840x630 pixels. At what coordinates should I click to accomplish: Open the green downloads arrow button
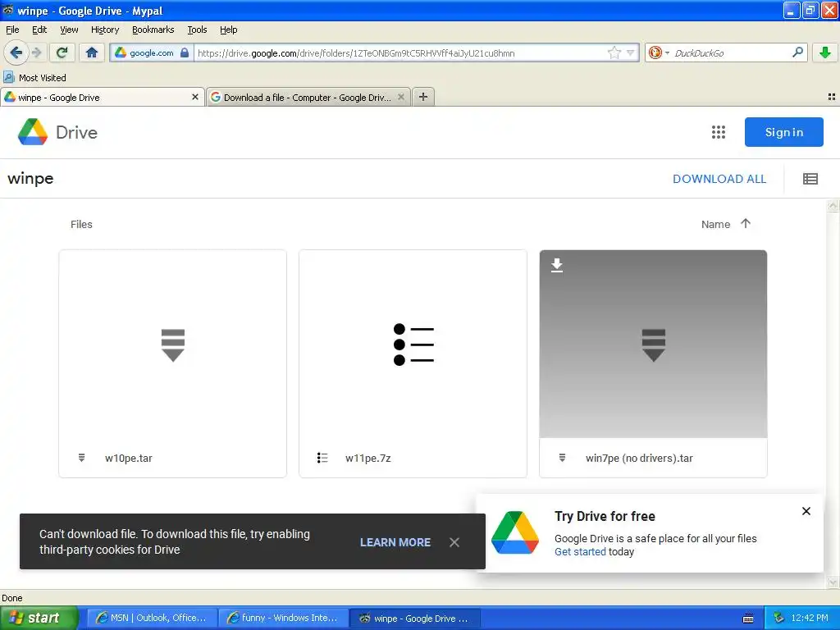tap(825, 52)
